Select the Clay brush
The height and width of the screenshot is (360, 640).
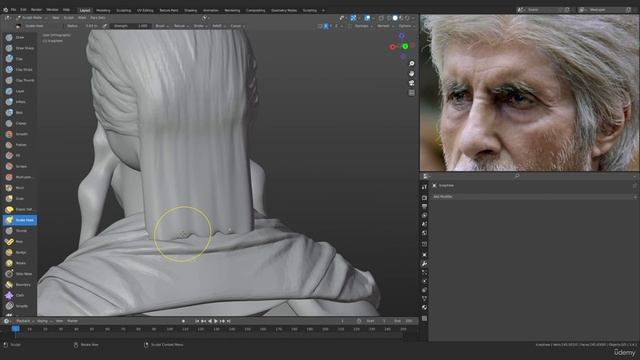(x=19, y=59)
